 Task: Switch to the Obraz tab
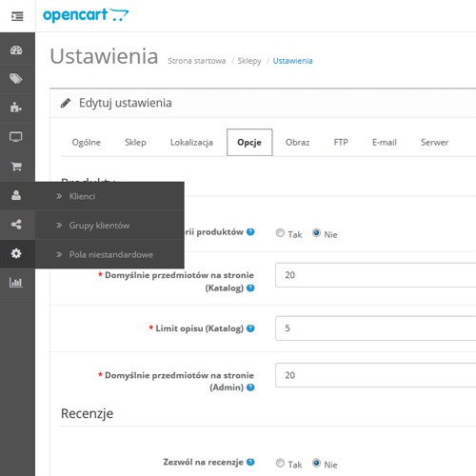point(297,143)
